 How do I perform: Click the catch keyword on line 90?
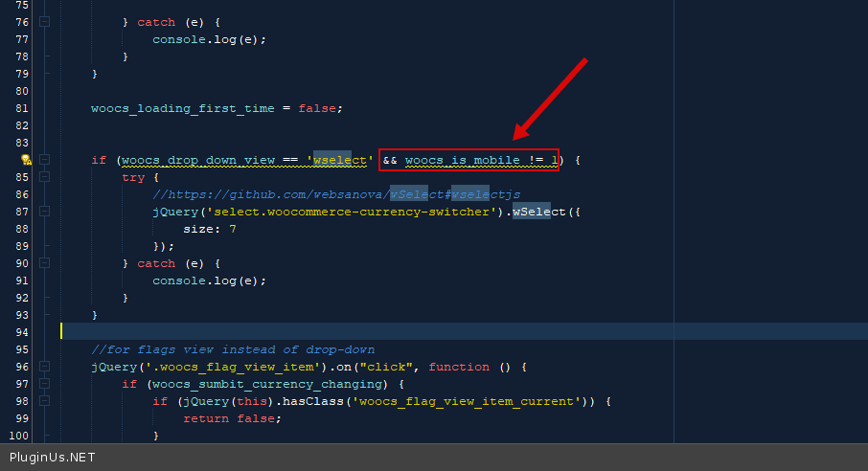156,263
